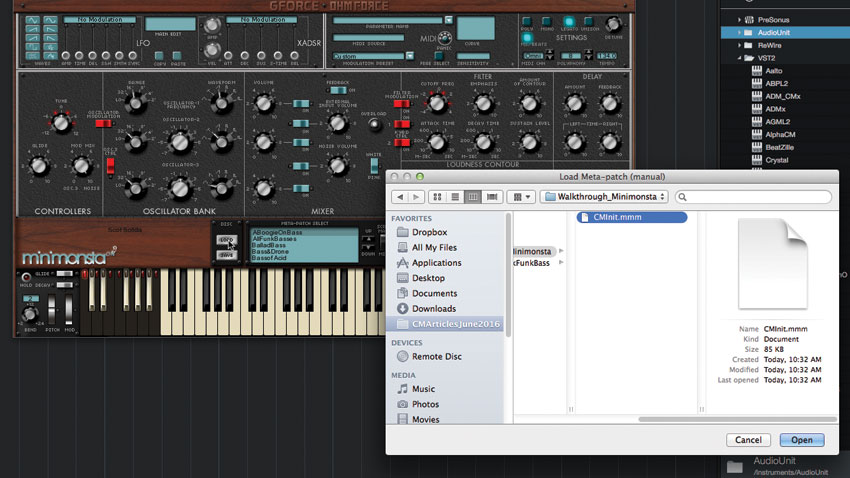Open the XADSR No Modulation selector

click(262, 20)
